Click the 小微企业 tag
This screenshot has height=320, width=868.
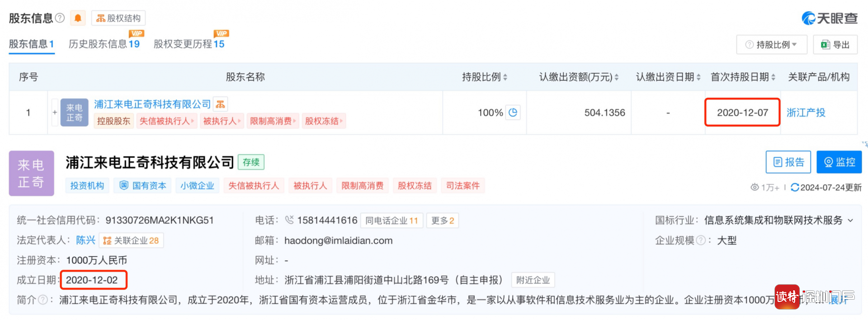click(197, 186)
